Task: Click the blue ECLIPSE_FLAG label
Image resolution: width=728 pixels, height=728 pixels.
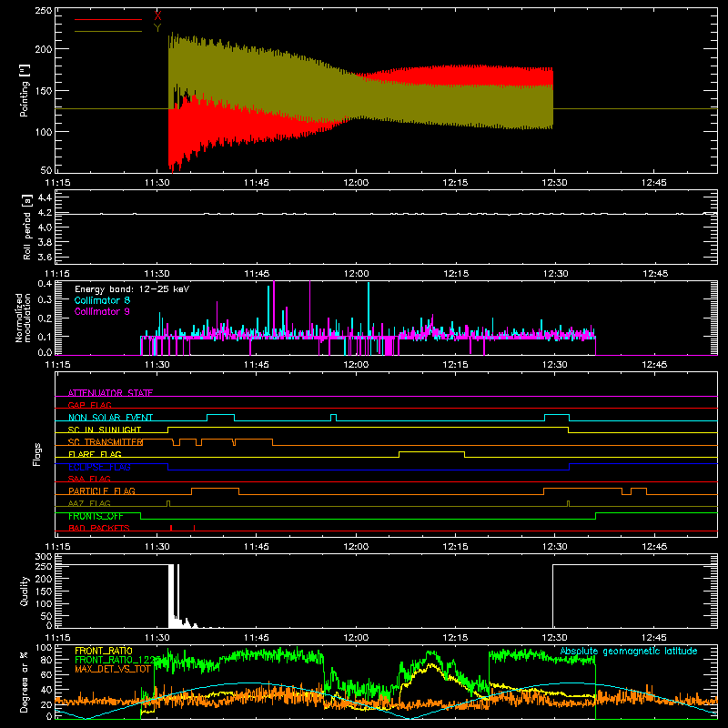Action: (99, 467)
